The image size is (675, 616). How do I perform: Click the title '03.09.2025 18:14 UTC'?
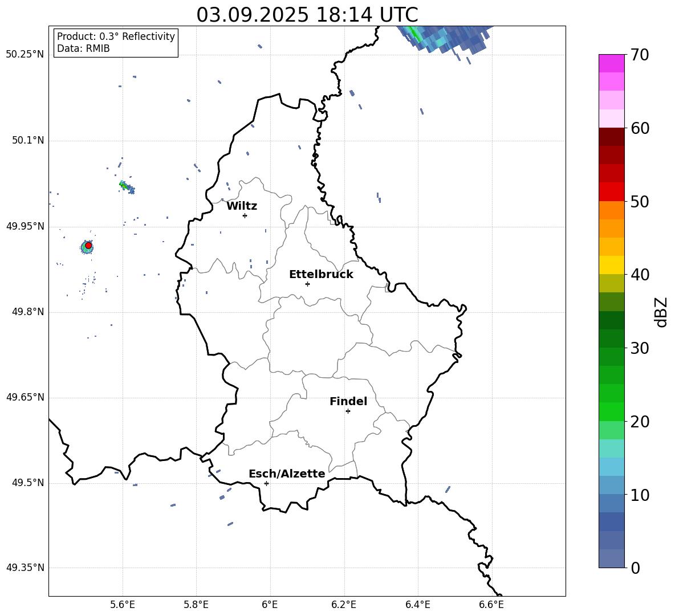click(307, 15)
